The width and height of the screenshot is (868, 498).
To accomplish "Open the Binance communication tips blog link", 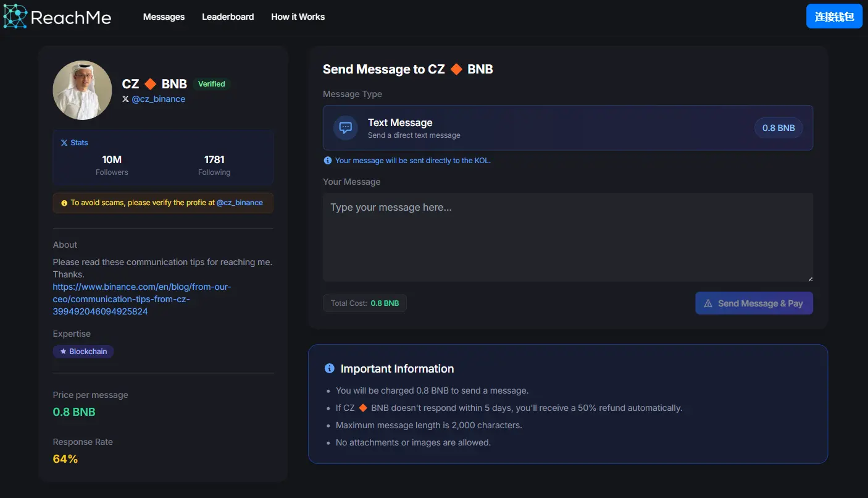I will pyautogui.click(x=141, y=299).
